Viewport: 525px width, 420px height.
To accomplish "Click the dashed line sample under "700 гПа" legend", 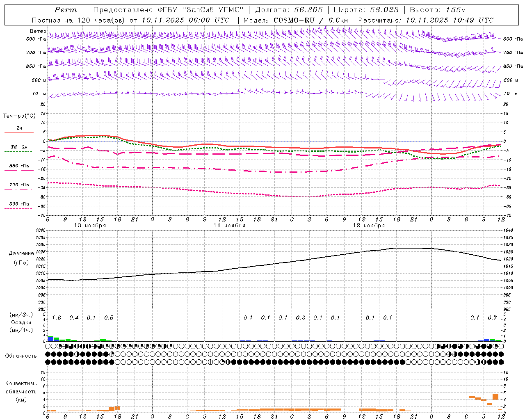I will pos(18,189).
